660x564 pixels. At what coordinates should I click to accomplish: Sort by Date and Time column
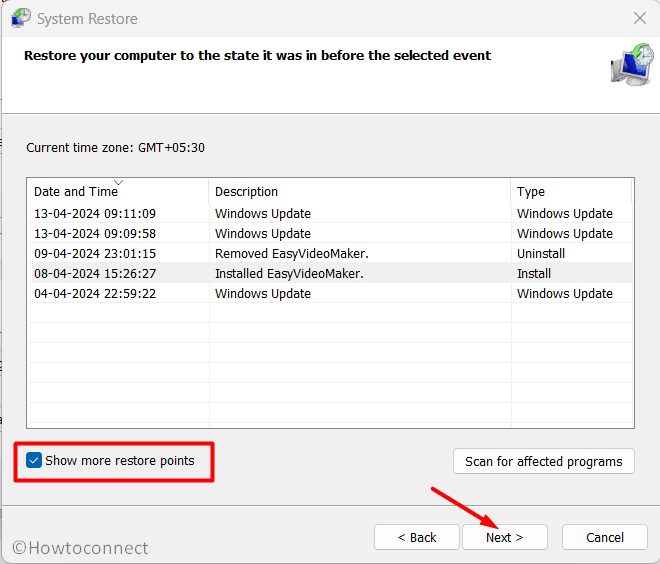click(75, 192)
